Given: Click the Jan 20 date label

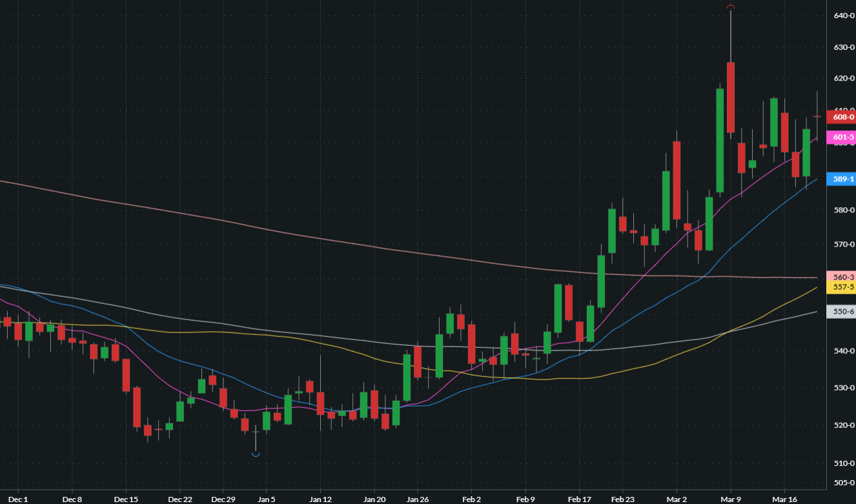Looking at the screenshot, I should (x=374, y=499).
